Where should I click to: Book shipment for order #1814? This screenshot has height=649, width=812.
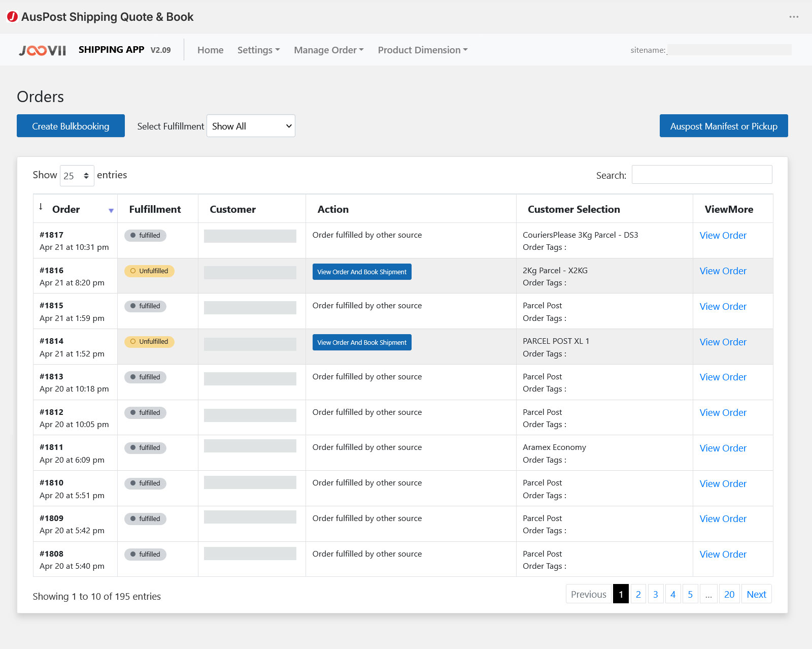(362, 343)
